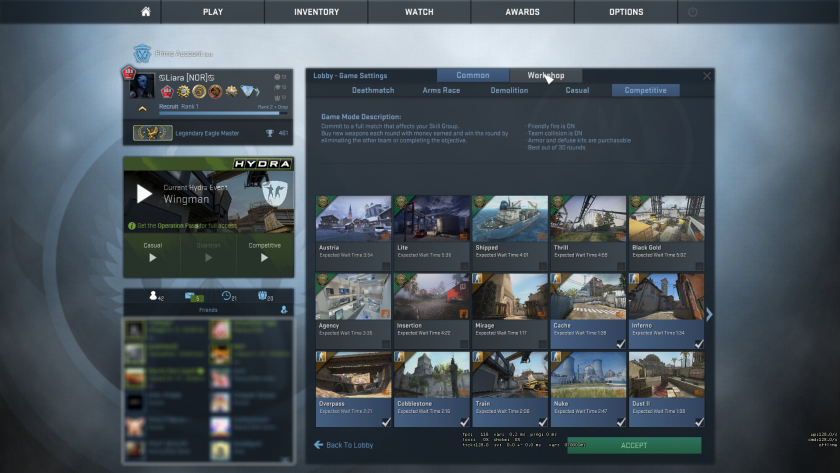
Task: Select the Casual game mode tab
Action: [577, 91]
